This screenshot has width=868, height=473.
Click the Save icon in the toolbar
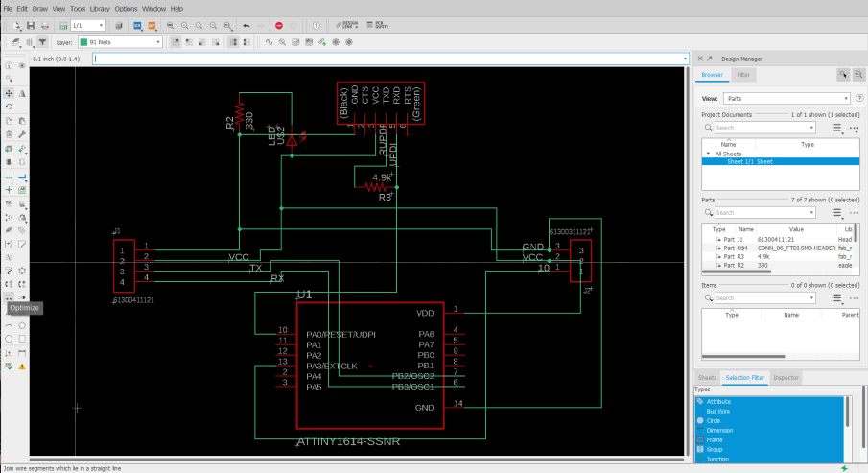point(32,25)
